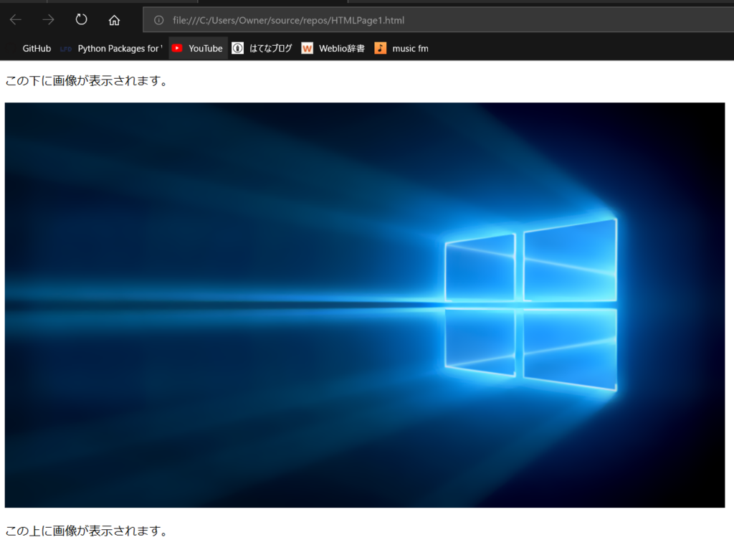The height and width of the screenshot is (560, 734).
Task: Click text この下に画像が表示されます。
Action: pyautogui.click(x=87, y=80)
